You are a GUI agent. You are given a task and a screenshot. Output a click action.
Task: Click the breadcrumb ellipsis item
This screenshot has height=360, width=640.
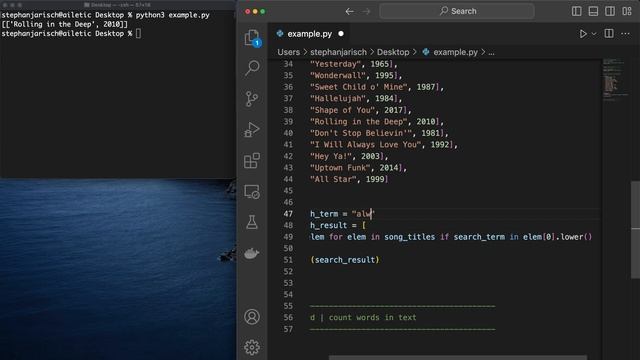coord(491,52)
